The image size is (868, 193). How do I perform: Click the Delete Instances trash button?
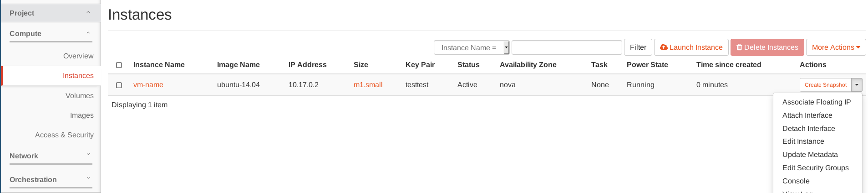point(767,47)
